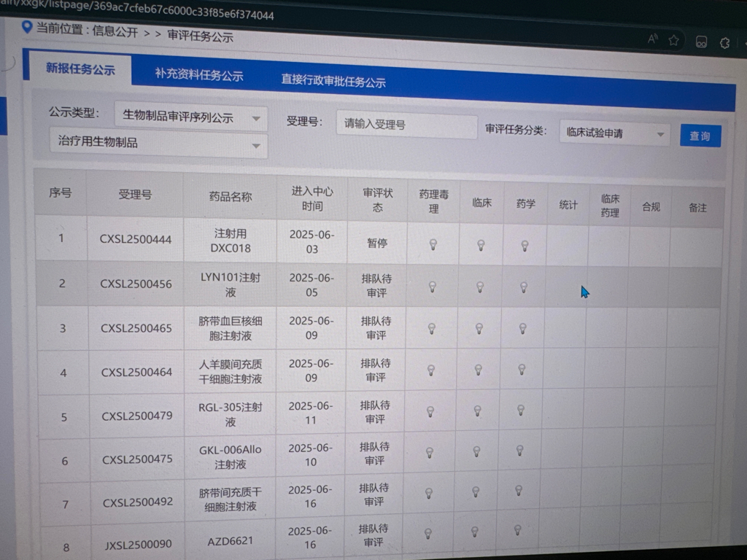This screenshot has height=560, width=747.
Task: Click 受理号 cell JXSL2500090
Action: pos(138,544)
